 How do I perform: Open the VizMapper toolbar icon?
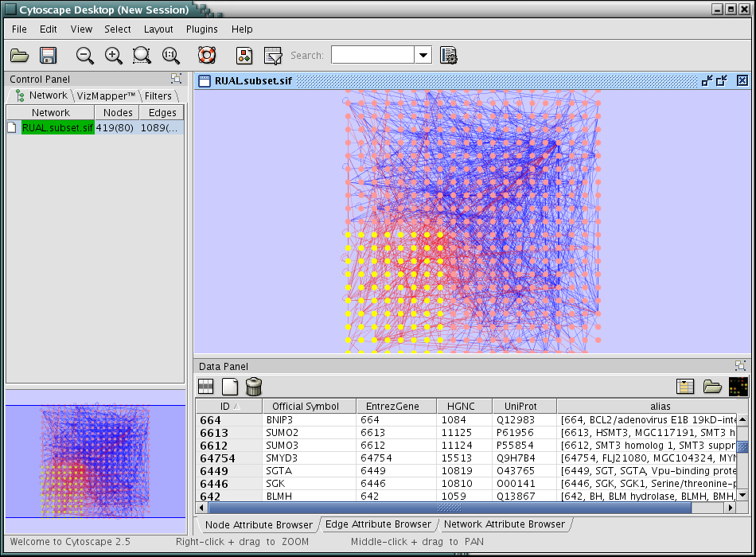(244, 56)
